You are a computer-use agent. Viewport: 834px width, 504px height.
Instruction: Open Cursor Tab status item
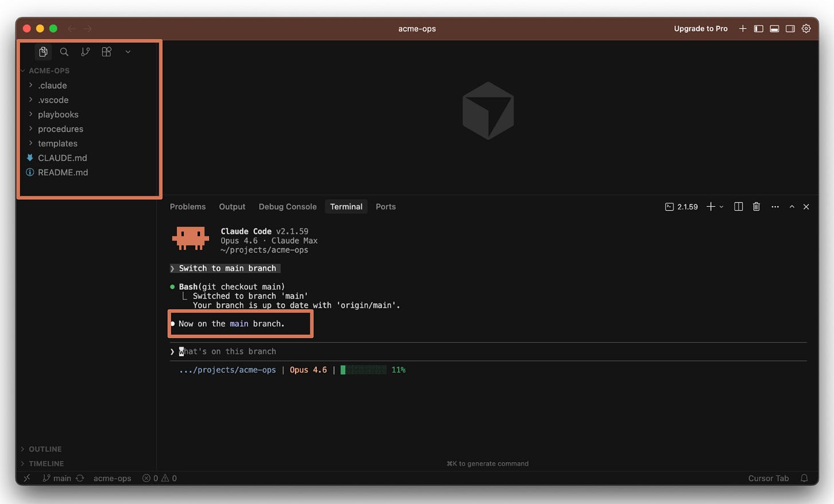point(768,478)
